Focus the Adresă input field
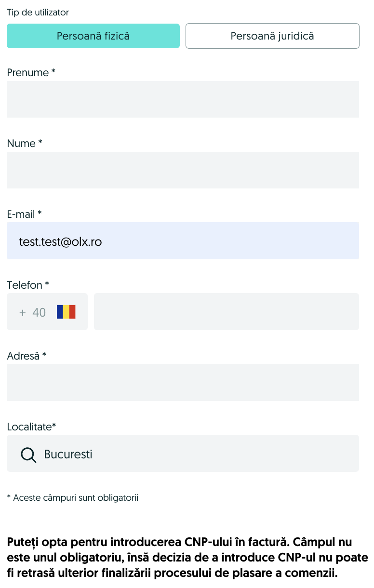The width and height of the screenshot is (374, 588). click(x=183, y=383)
